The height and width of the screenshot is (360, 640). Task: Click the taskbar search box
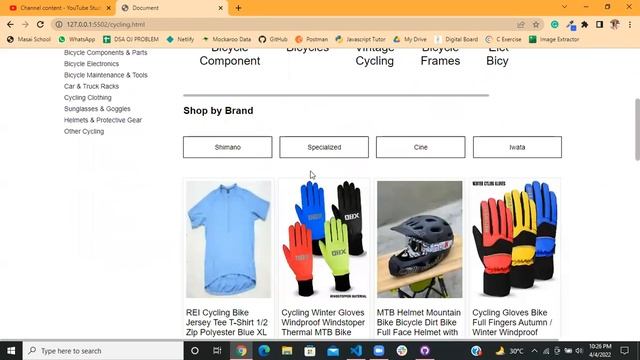point(103,351)
